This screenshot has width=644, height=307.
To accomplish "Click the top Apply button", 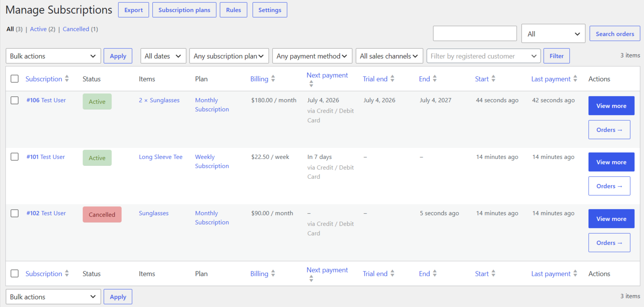I will [x=118, y=56].
